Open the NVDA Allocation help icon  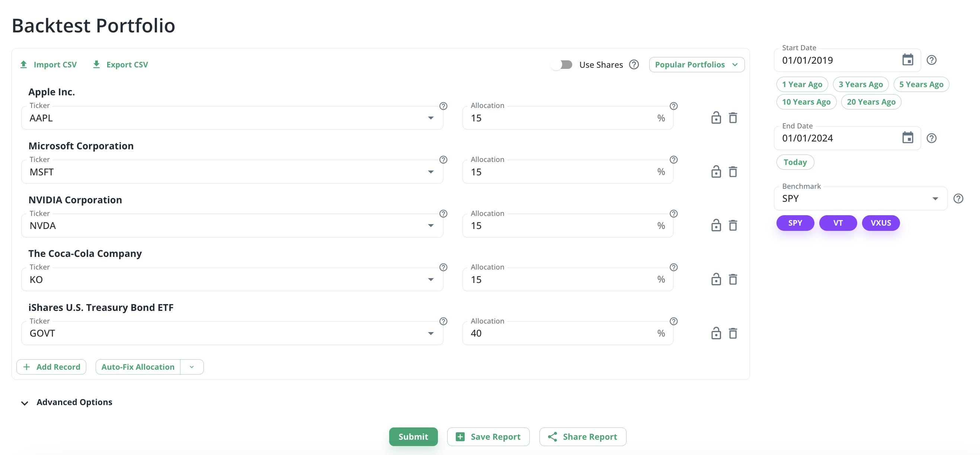(673, 214)
